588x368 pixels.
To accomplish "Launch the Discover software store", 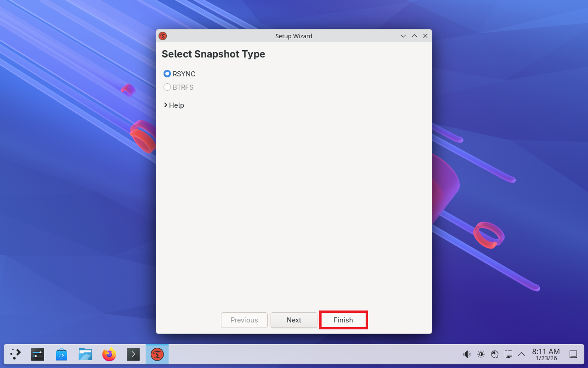I will coord(62,354).
